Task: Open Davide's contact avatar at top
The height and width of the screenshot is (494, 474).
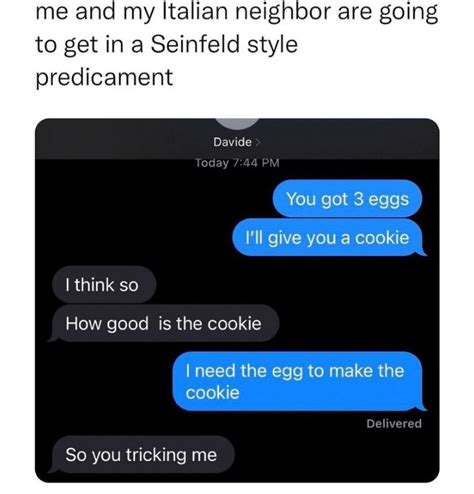Action: (237, 123)
